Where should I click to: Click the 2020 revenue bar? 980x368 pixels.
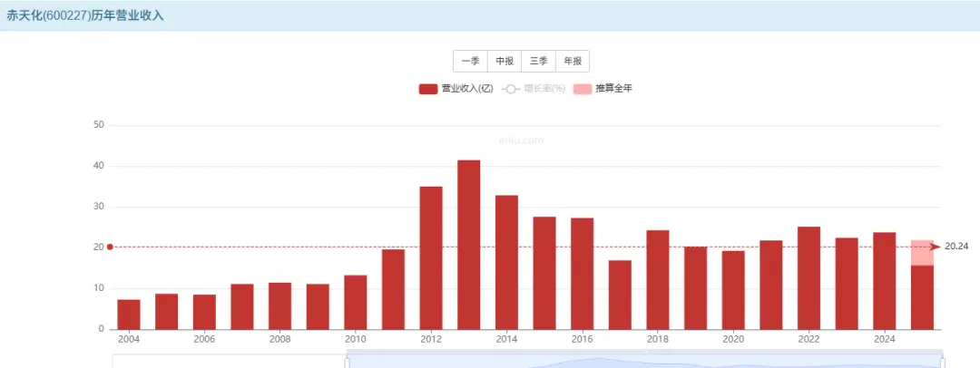click(x=733, y=291)
